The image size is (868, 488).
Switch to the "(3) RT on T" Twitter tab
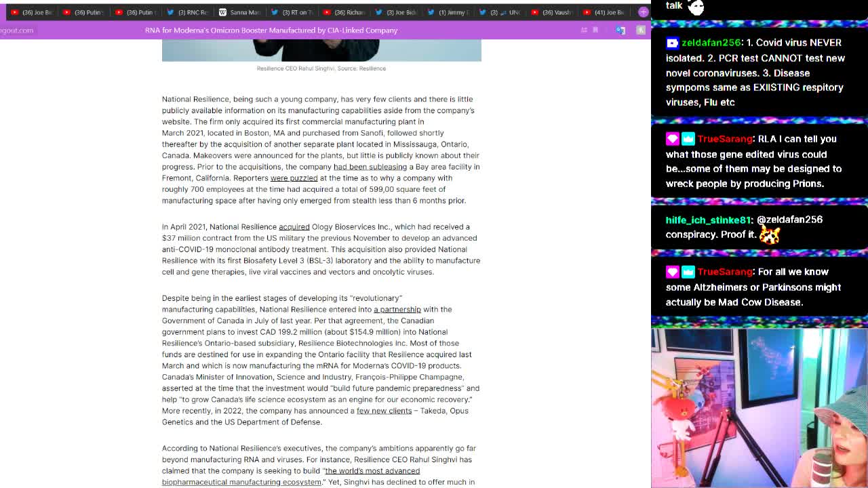click(292, 12)
